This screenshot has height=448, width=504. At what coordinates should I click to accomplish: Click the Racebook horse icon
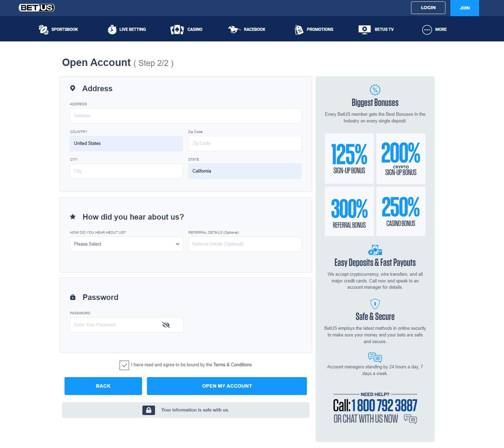tap(234, 29)
